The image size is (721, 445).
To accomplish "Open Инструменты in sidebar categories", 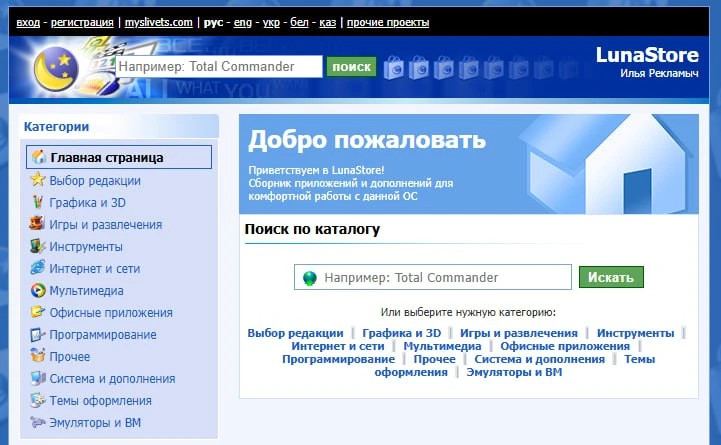I will 86,247.
